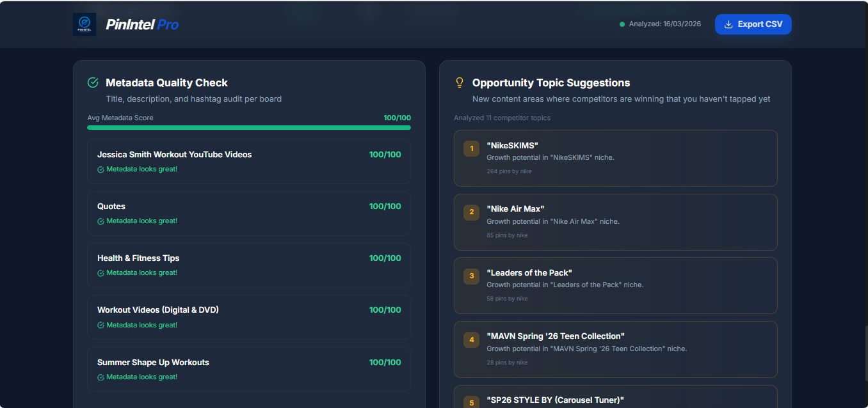Open the "Nike Air Max" topic title
The image size is (868, 408).
tap(515, 208)
